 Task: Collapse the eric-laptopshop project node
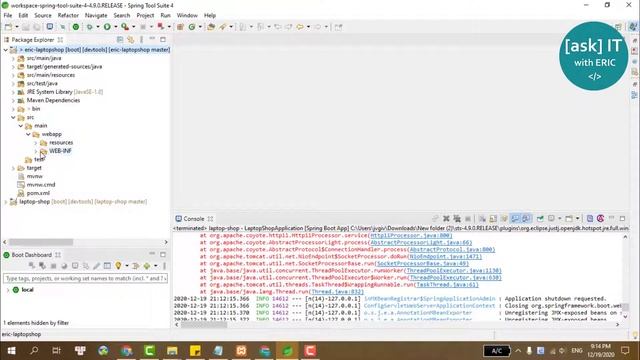[x=6, y=50]
